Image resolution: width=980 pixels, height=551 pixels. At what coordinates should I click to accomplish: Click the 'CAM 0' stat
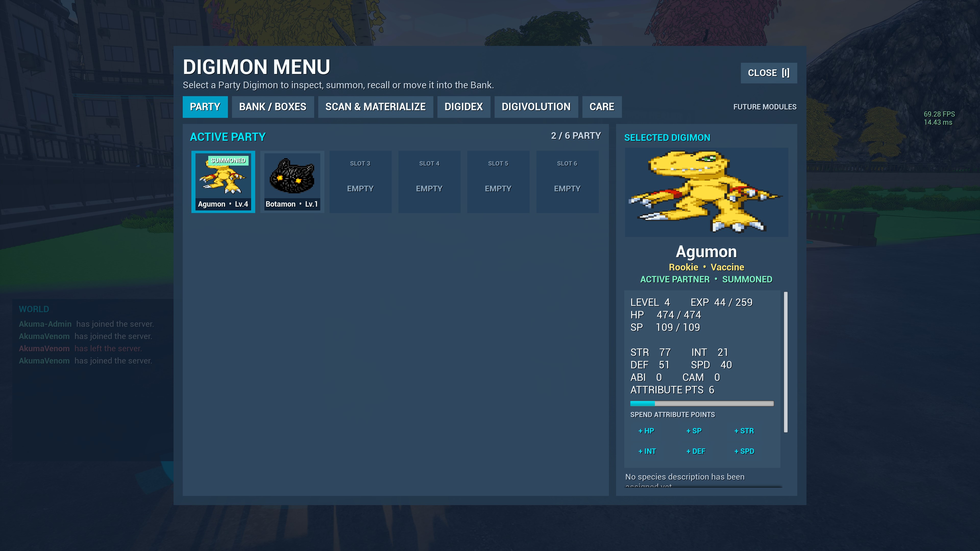pos(701,378)
